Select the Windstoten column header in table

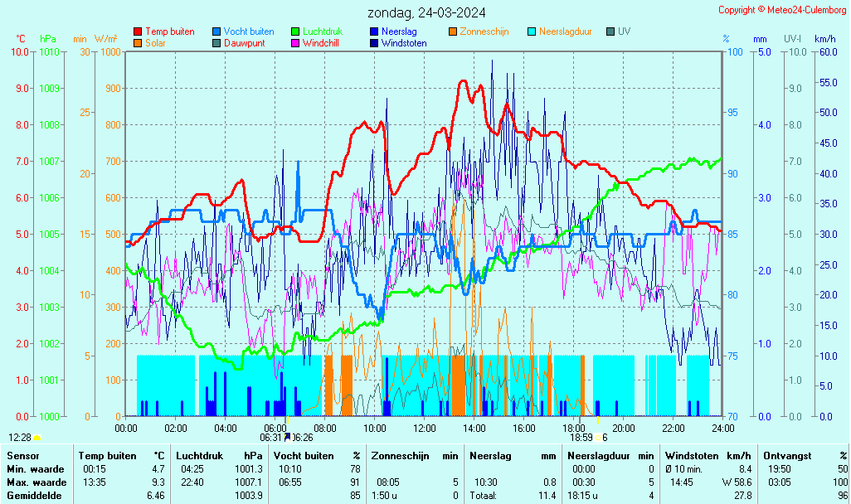click(693, 456)
